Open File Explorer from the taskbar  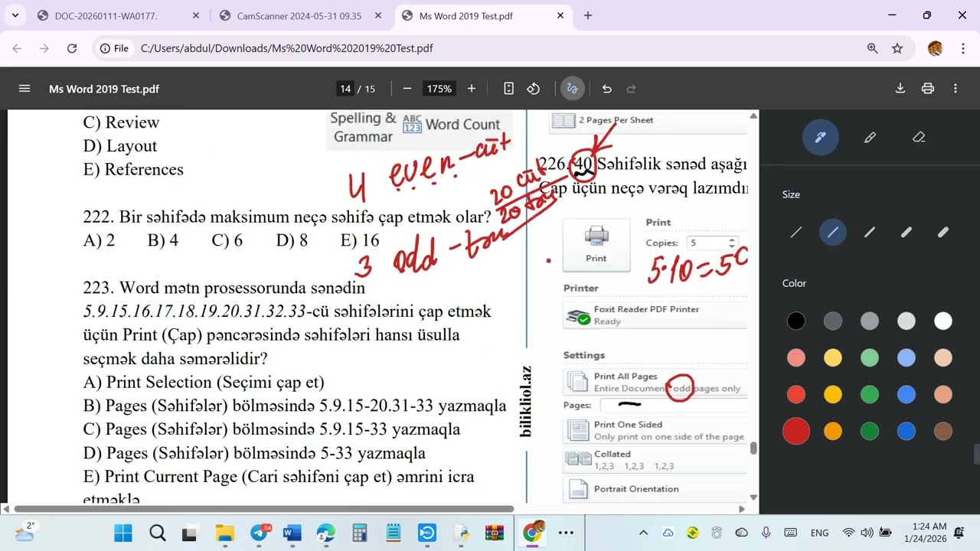[x=224, y=533]
